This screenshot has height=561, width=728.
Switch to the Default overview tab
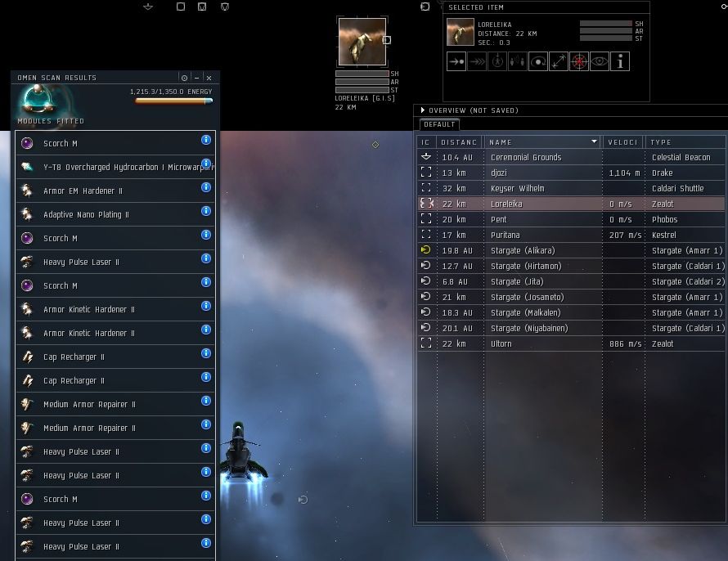point(439,124)
